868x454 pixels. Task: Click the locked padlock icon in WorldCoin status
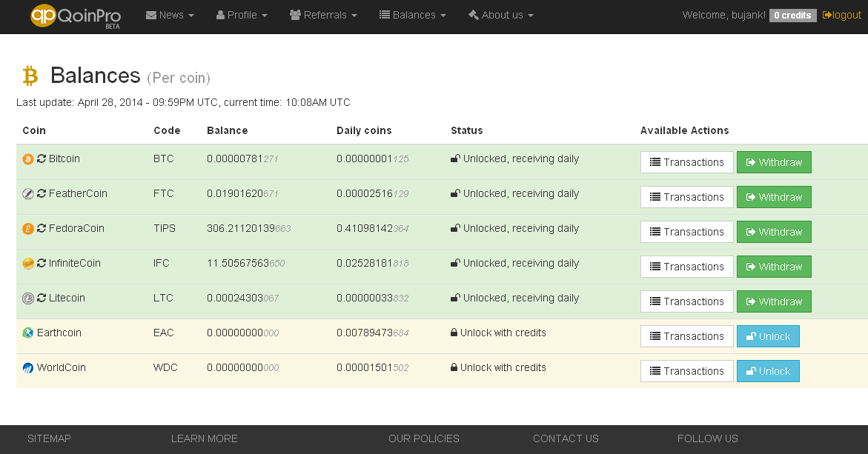[x=454, y=368]
